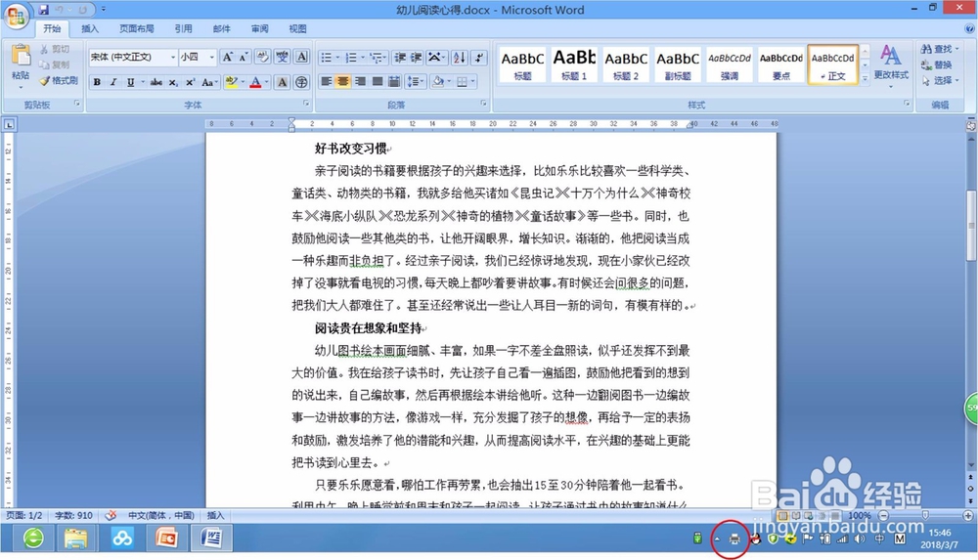This screenshot has height=560, width=978.
Task: Switch to the 审阅 (Review) tab
Action: [x=259, y=28]
